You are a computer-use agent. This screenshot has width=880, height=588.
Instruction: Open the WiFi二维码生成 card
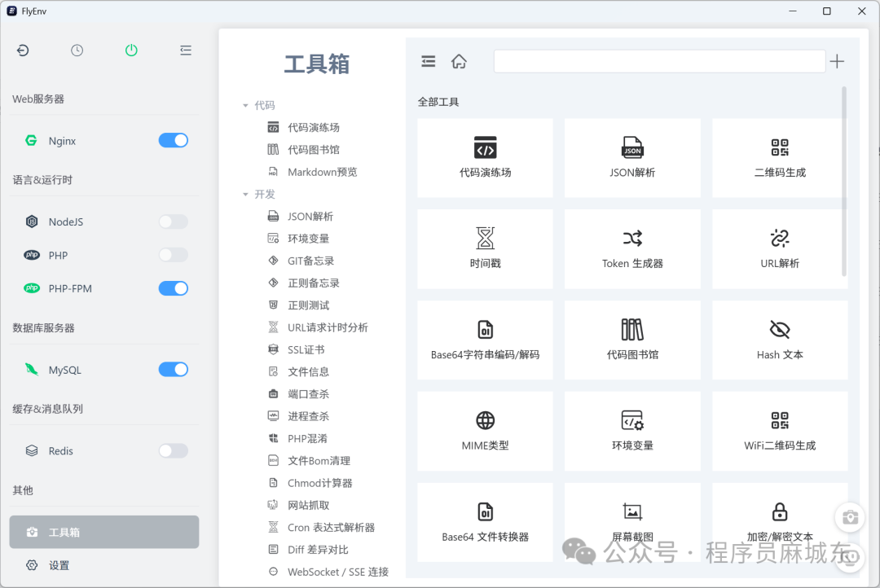[x=780, y=431]
